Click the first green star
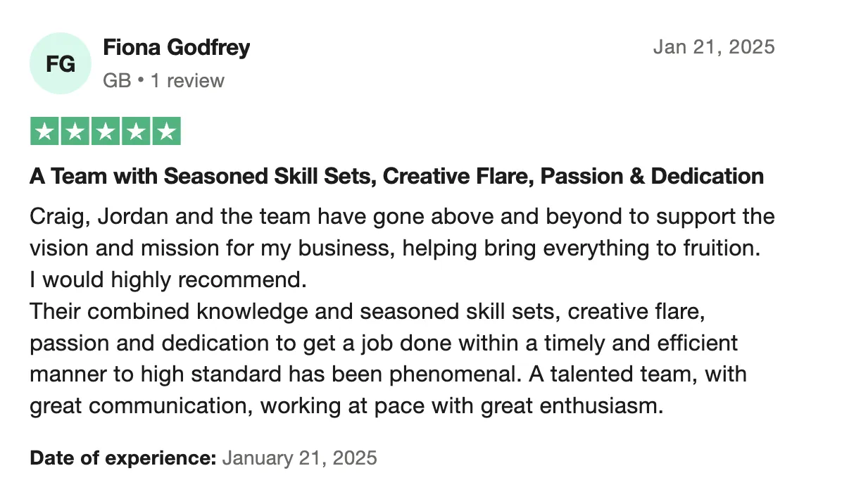The width and height of the screenshot is (842, 504). pyautogui.click(x=44, y=131)
